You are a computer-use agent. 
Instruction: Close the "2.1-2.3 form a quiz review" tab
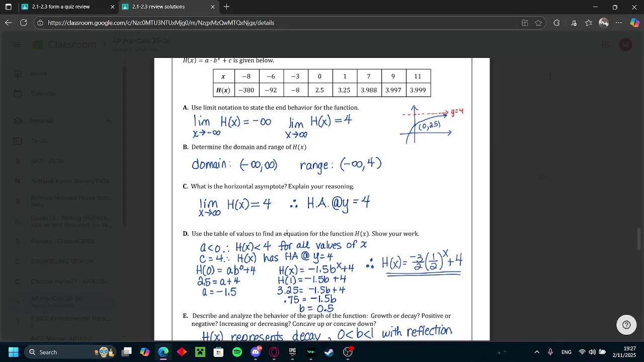pos(112,7)
